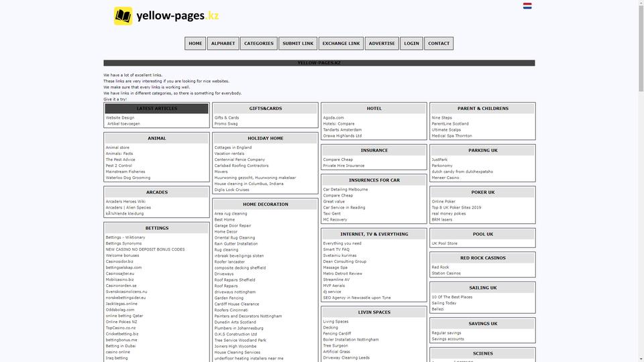Open Diglis Lock Cruises link
The image size is (644, 362).
231,190
